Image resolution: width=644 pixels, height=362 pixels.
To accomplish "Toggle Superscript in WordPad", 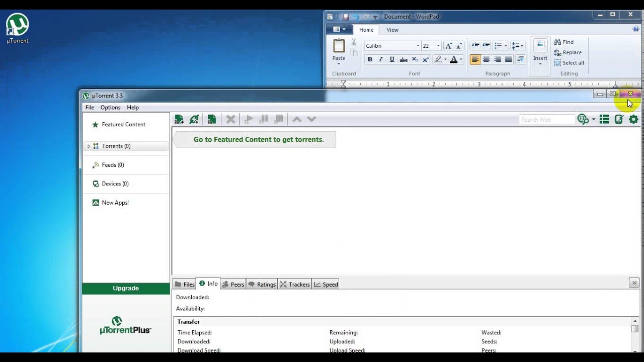I will point(426,59).
